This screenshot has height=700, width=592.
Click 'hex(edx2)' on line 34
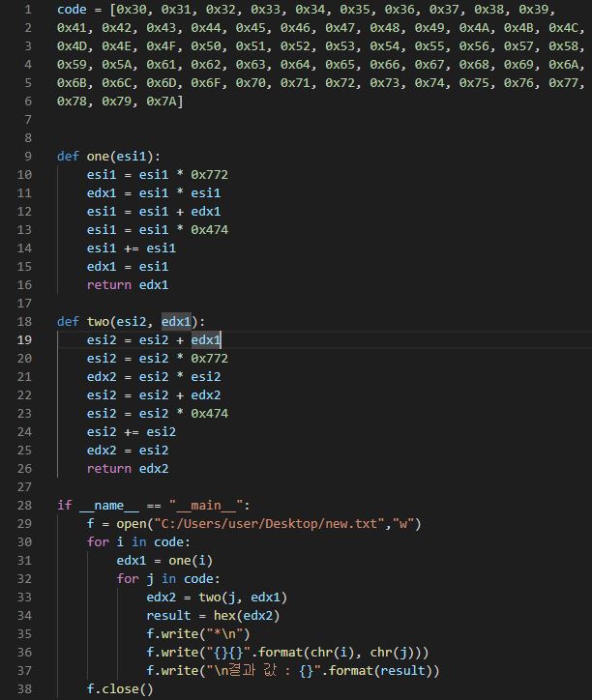(247, 616)
